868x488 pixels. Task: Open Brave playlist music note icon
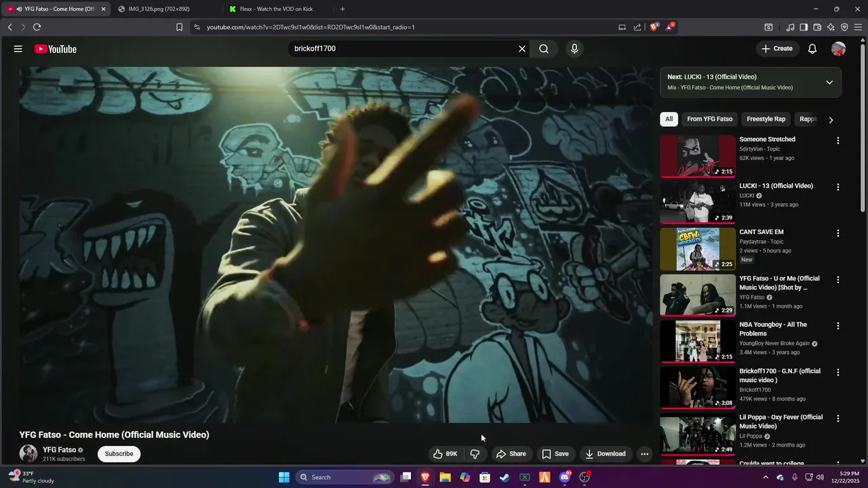click(x=790, y=27)
